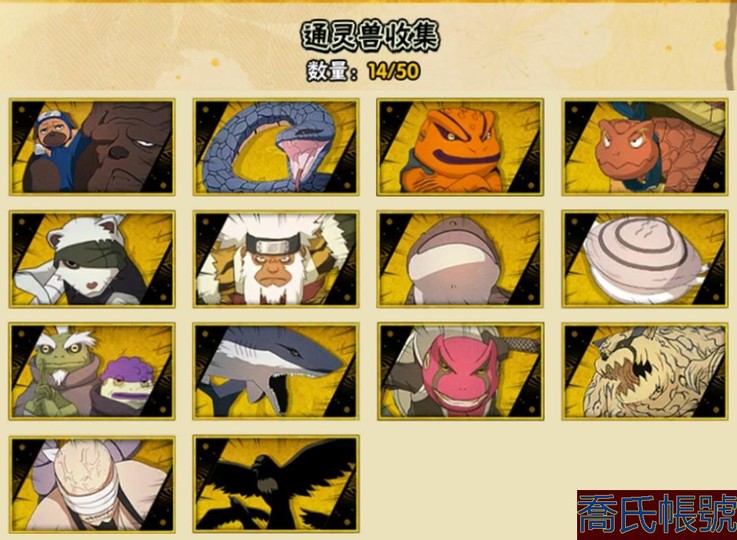Open the gray shark summon card
Screen dimensions: 737x540
276,371
